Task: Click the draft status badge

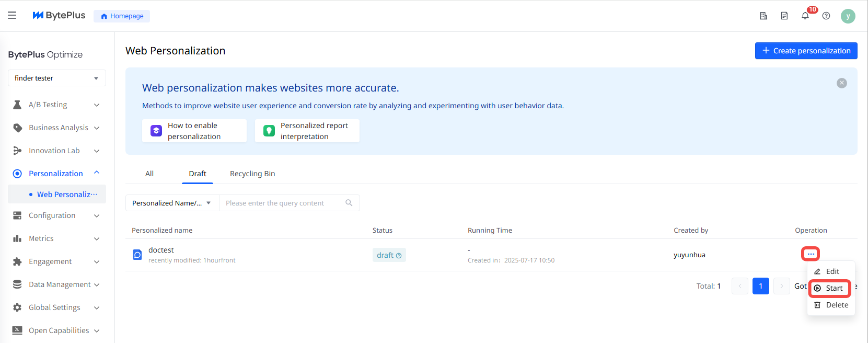Action: click(389, 255)
